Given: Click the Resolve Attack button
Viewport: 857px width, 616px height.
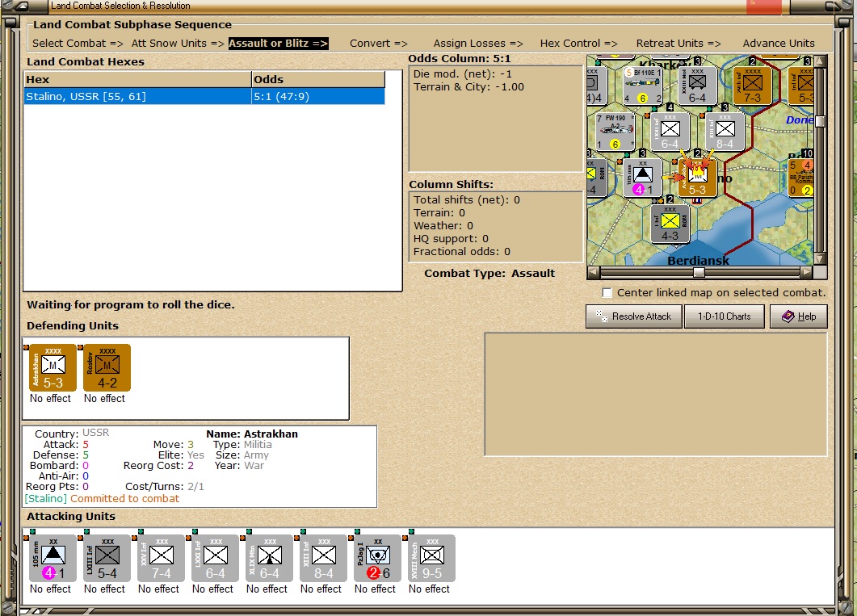Looking at the screenshot, I should pyautogui.click(x=634, y=316).
